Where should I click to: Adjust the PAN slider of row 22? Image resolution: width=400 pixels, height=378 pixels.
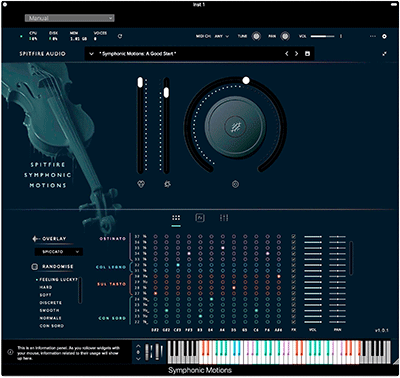337,322
